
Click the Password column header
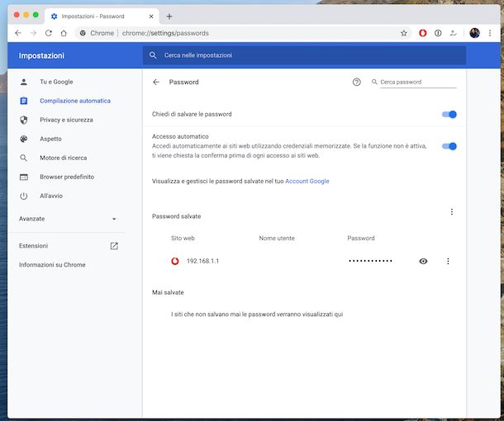pos(361,239)
